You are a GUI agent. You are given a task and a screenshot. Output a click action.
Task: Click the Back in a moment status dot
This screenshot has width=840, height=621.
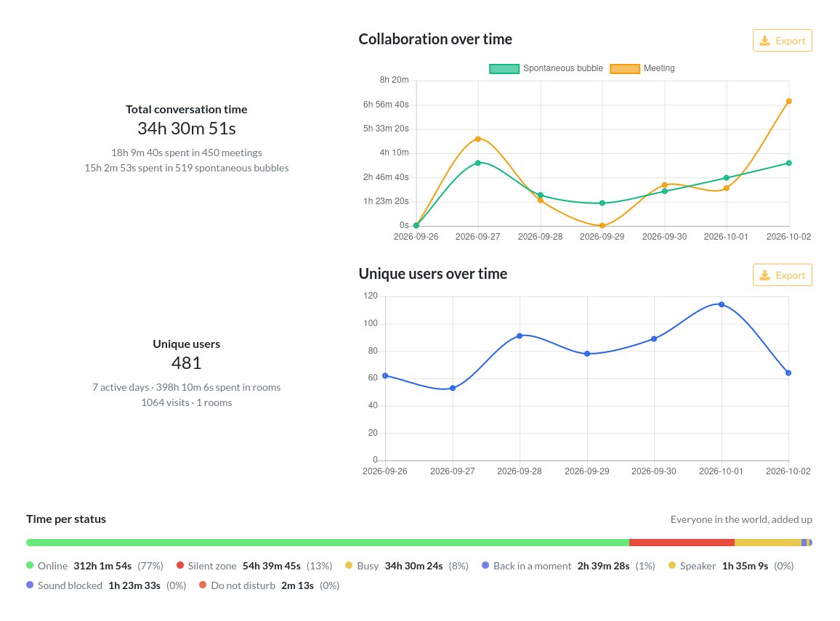[x=485, y=565]
